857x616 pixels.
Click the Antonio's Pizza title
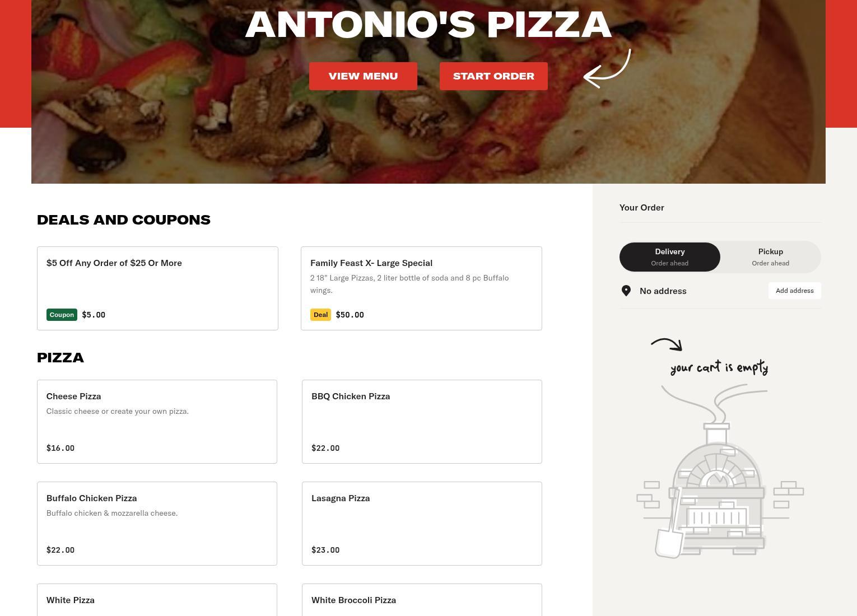coord(428,25)
